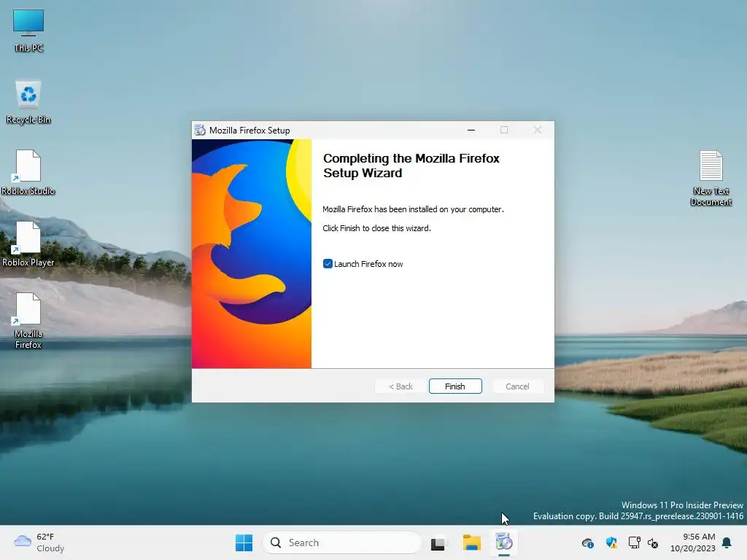
Task: Click the Mozilla Firefox Setup title bar icon
Action: pyautogui.click(x=200, y=130)
